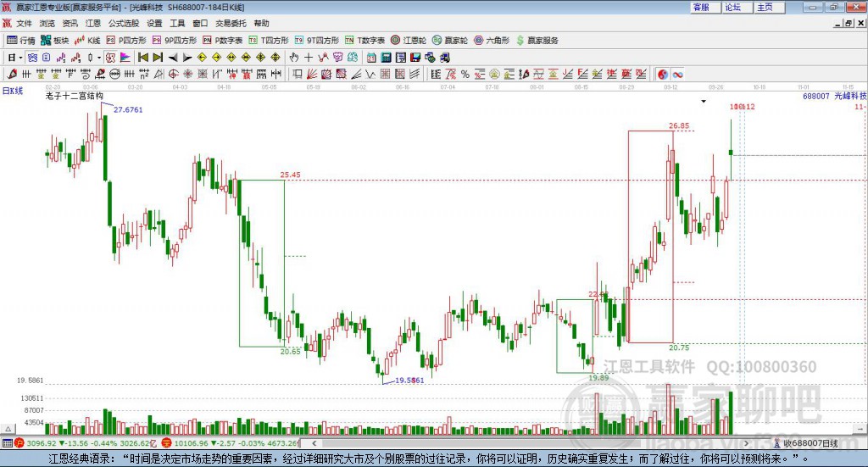Step back with the black left triangle
Screen dimensions: 868x467
pos(173,58)
